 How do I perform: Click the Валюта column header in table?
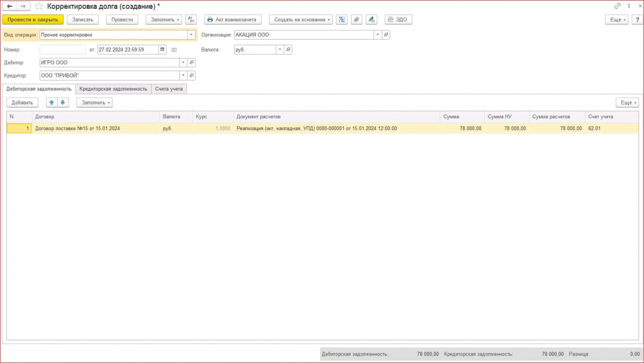(176, 116)
